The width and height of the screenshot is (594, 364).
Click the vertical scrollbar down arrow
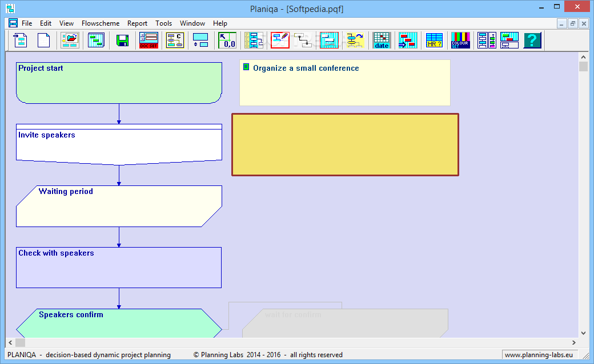pyautogui.click(x=583, y=333)
